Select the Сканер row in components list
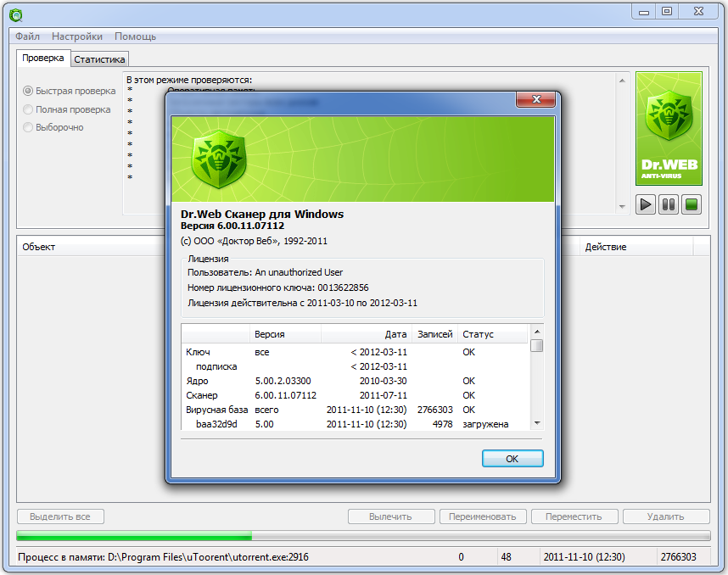The image size is (728, 575). point(356,395)
